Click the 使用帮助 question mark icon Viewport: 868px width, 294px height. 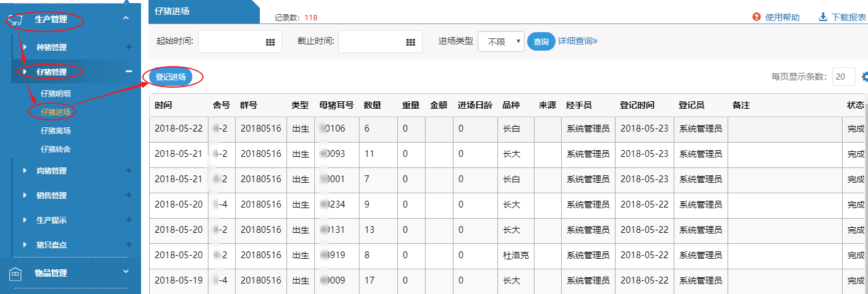[x=756, y=17]
